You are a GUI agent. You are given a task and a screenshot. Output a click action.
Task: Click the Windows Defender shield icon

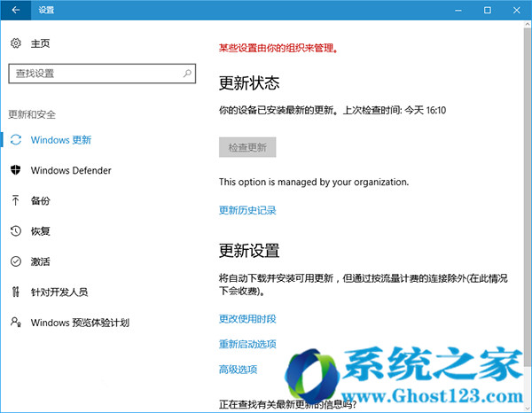(16, 170)
